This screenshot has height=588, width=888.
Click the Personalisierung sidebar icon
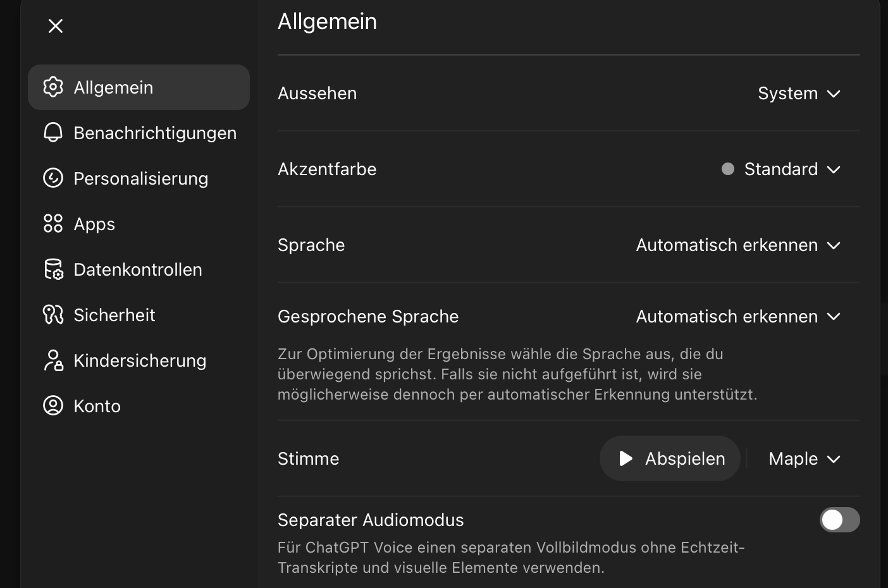coord(53,178)
